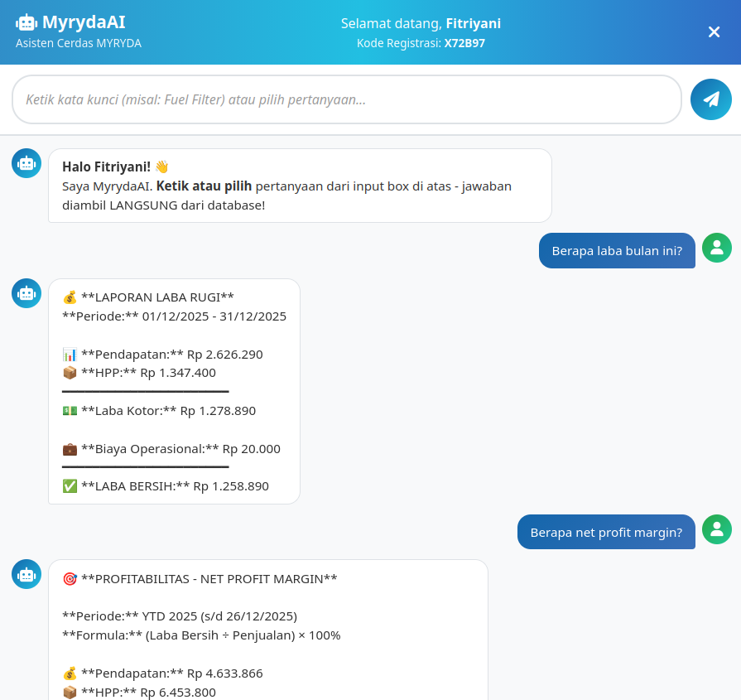This screenshot has height=700, width=741.
Task: Click the user avatar next to 'Berapa net profit margin?'
Action: (716, 529)
